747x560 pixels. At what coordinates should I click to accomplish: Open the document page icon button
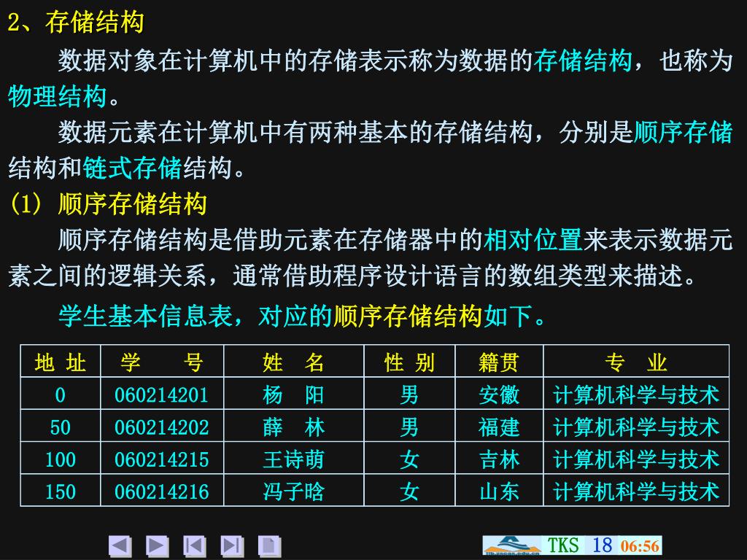(269, 545)
